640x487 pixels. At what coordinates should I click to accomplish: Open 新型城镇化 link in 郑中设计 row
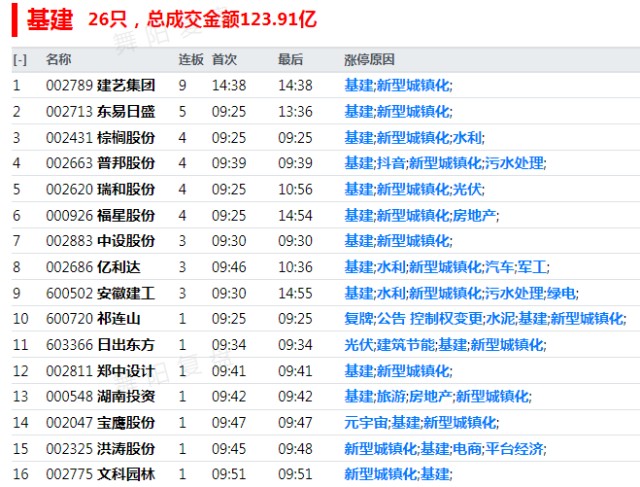click(x=413, y=371)
